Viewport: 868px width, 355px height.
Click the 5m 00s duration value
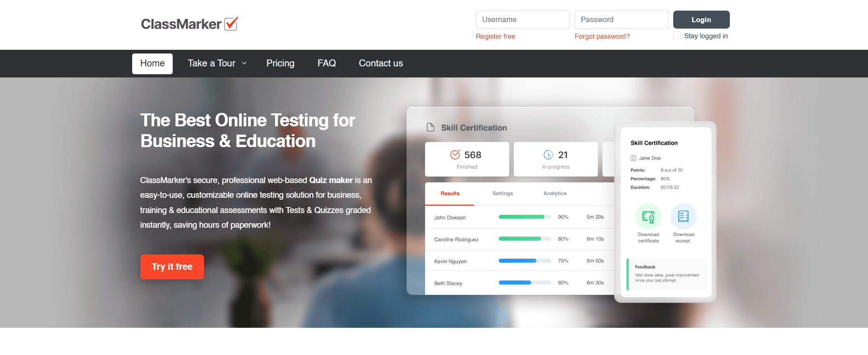point(595,261)
